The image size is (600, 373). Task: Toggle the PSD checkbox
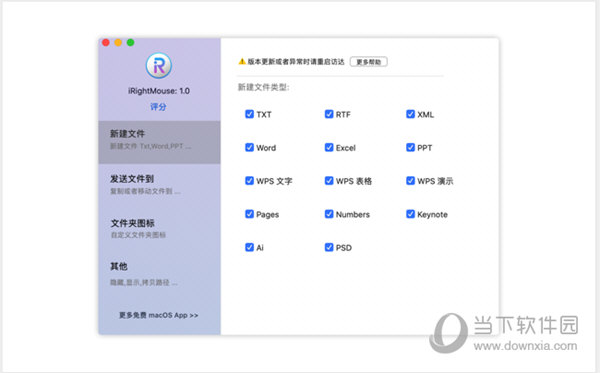329,247
